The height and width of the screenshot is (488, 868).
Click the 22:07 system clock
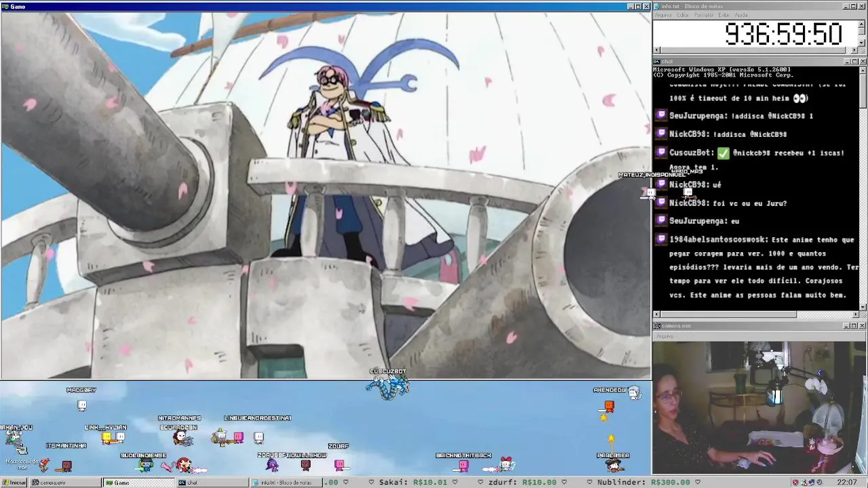coord(847,483)
